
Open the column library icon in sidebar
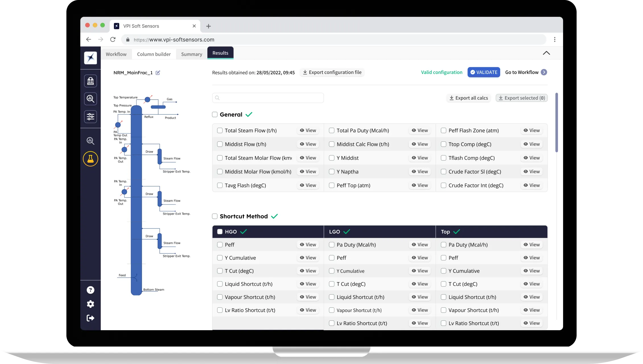[x=90, y=81]
